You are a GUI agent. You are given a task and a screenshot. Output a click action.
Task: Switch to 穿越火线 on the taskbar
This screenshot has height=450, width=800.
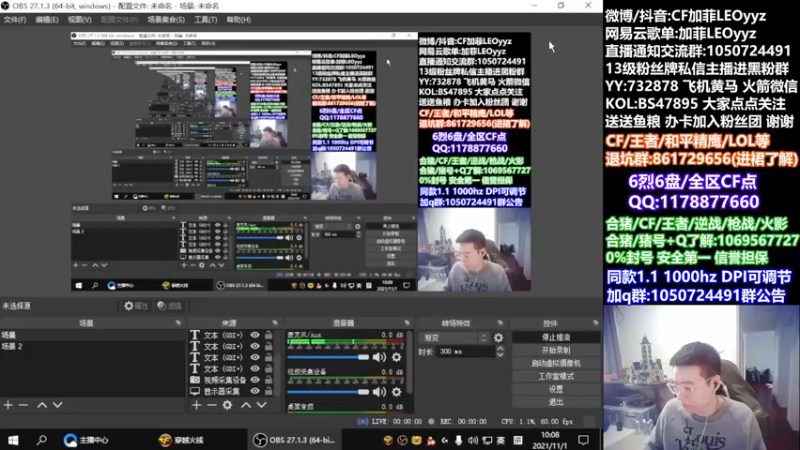pos(182,440)
